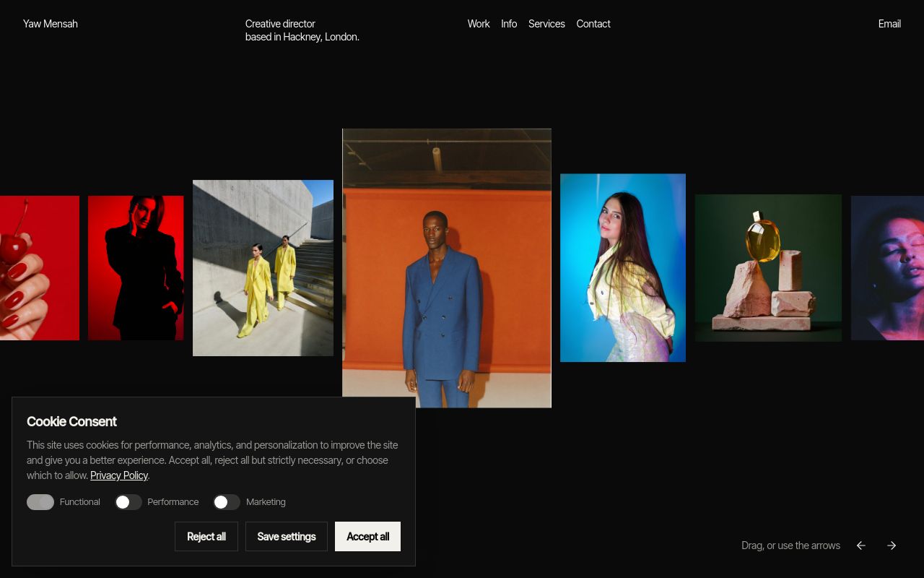924x578 pixels.
Task: Select the perfume bottle on stones photo
Action: [x=768, y=268]
